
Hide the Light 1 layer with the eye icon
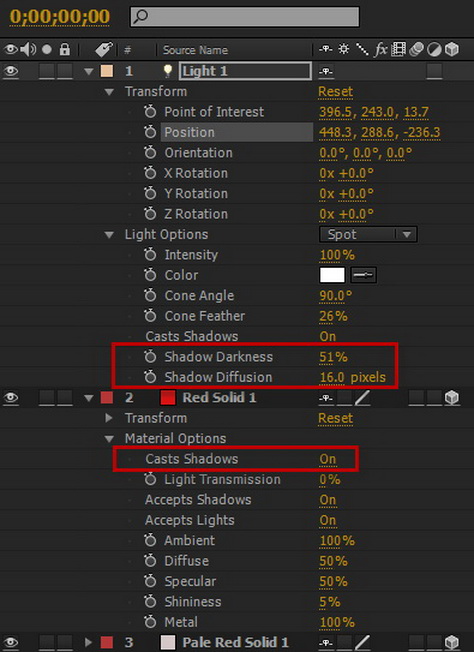[11, 71]
